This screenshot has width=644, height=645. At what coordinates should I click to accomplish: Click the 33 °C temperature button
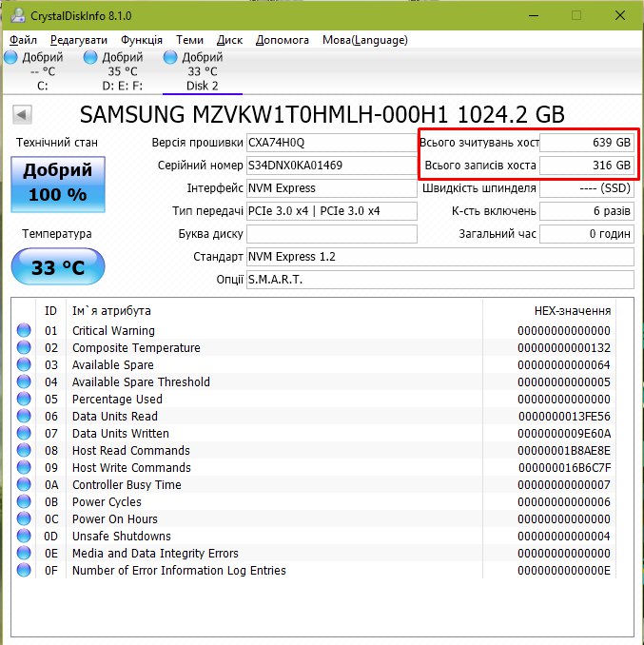tap(58, 266)
